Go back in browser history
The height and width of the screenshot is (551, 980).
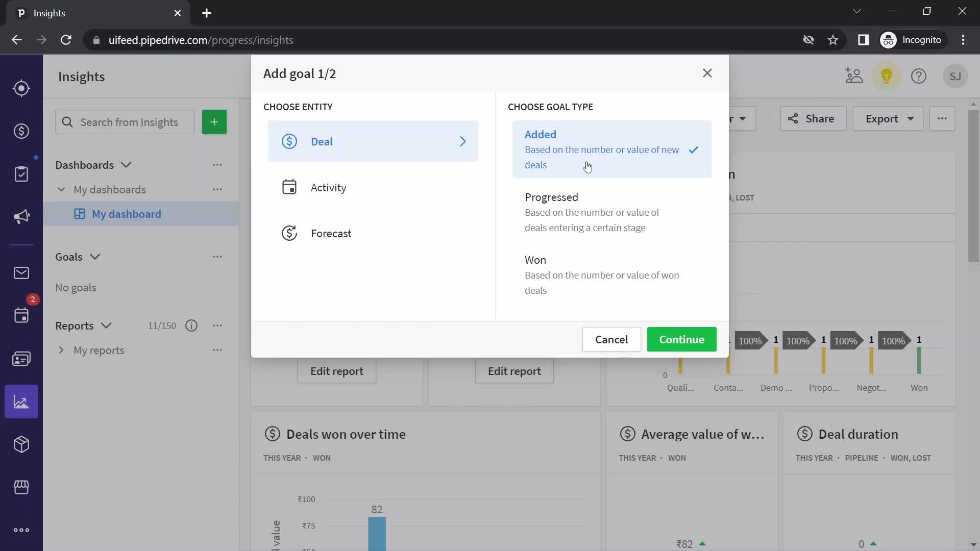click(x=17, y=40)
